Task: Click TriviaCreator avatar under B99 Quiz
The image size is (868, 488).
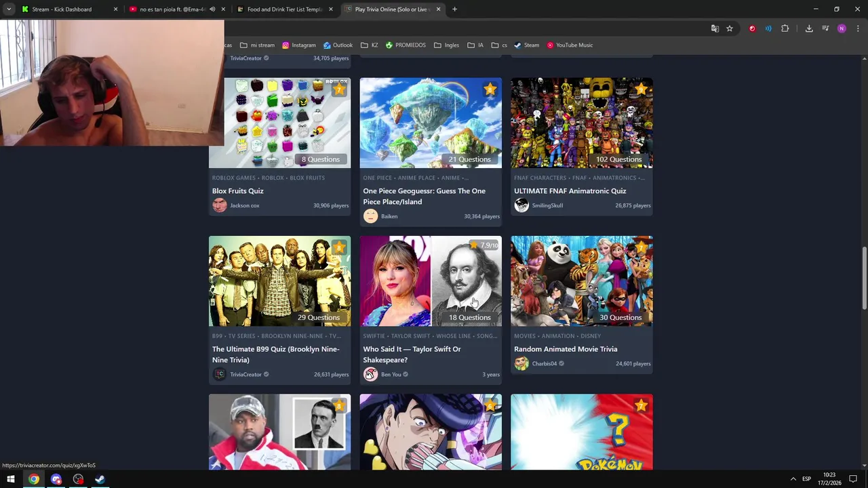Action: (219, 374)
